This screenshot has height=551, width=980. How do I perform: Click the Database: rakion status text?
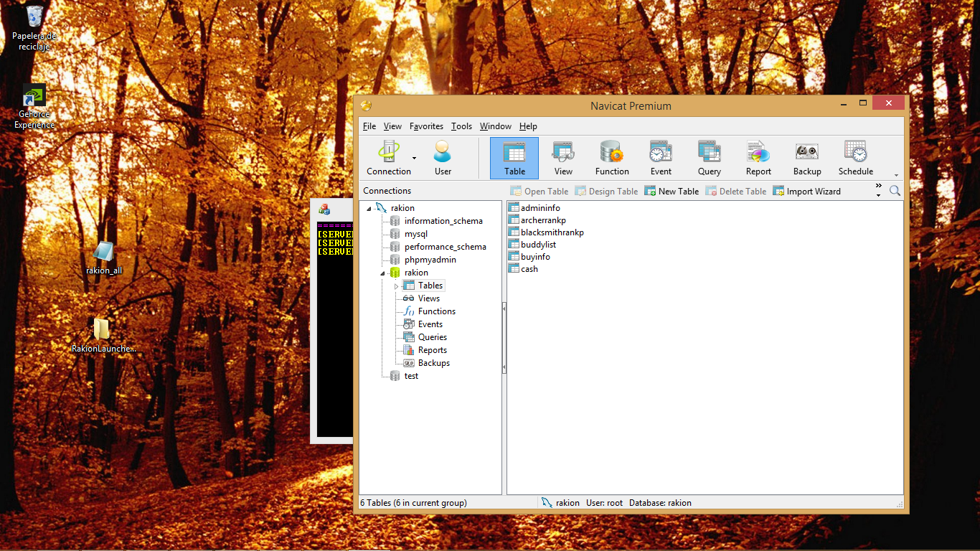coord(660,503)
